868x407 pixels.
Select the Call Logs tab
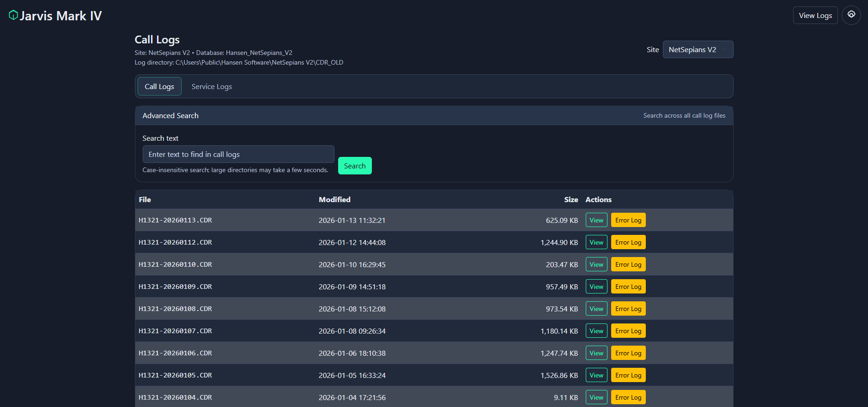(159, 87)
